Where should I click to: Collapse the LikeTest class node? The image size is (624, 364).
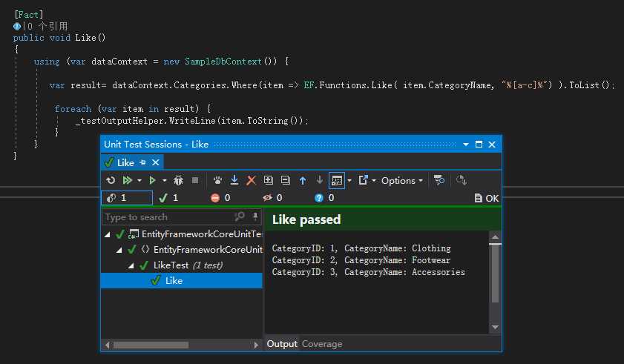tap(131, 265)
